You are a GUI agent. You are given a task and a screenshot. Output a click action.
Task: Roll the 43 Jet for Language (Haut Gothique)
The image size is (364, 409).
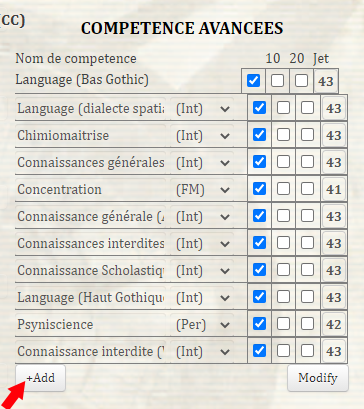334,297
